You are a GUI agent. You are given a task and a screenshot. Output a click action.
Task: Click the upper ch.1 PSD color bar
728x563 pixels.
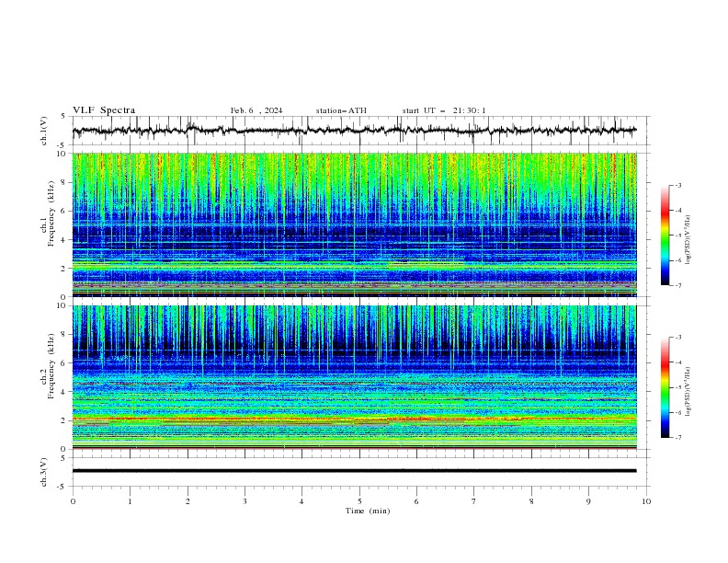pyautogui.click(x=665, y=236)
